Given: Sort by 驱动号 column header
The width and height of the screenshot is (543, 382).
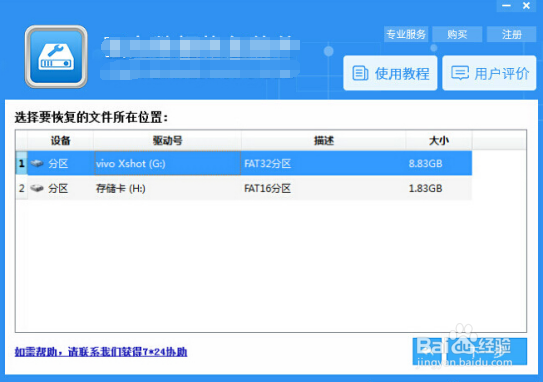Looking at the screenshot, I should pos(167,140).
